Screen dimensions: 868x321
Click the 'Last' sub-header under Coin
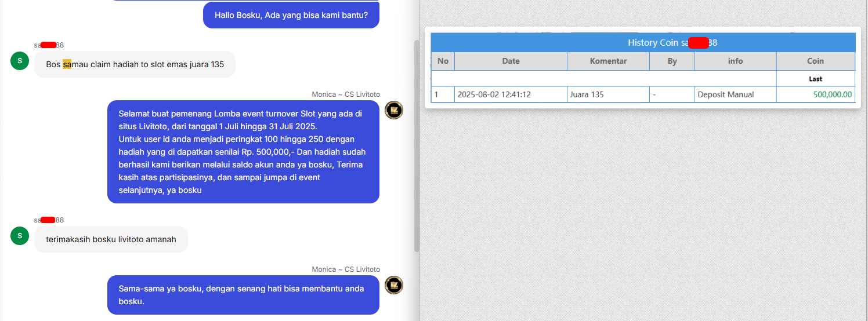(x=815, y=79)
